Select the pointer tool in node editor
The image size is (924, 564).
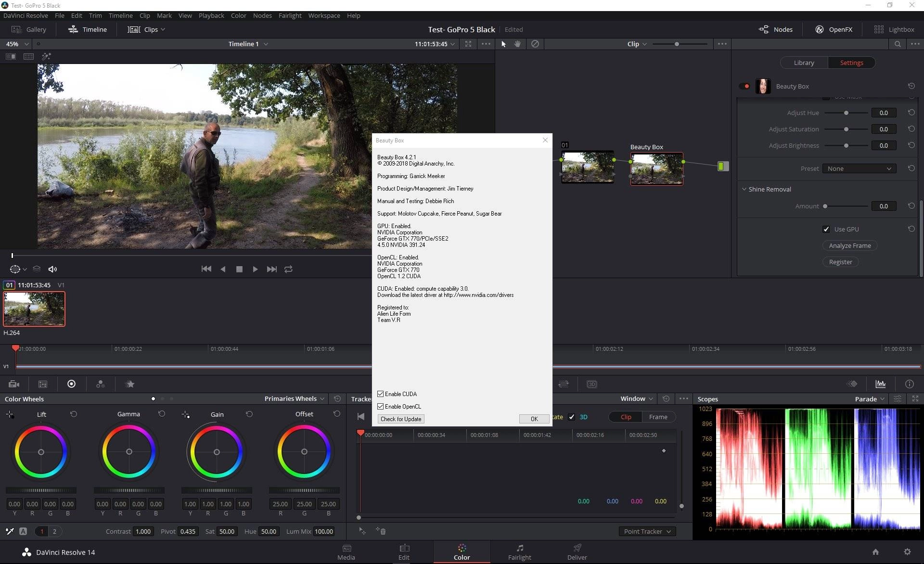(x=503, y=44)
